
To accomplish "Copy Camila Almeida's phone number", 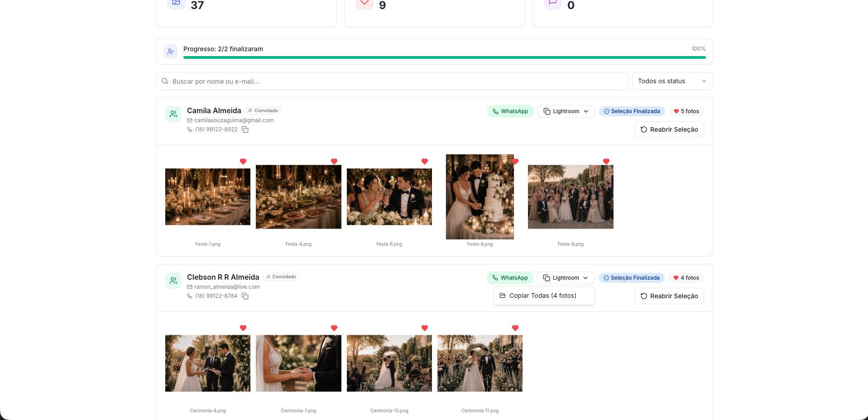I will pos(245,129).
